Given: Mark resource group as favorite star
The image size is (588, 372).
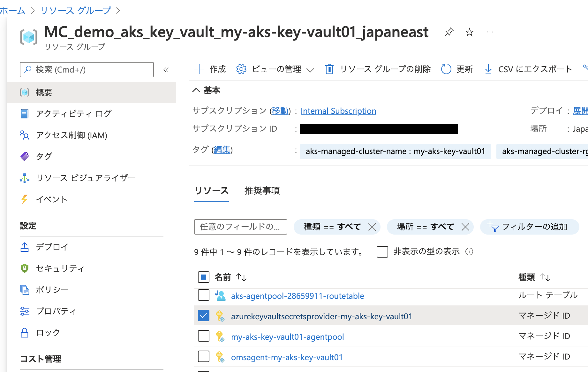Looking at the screenshot, I should pyautogui.click(x=469, y=32).
